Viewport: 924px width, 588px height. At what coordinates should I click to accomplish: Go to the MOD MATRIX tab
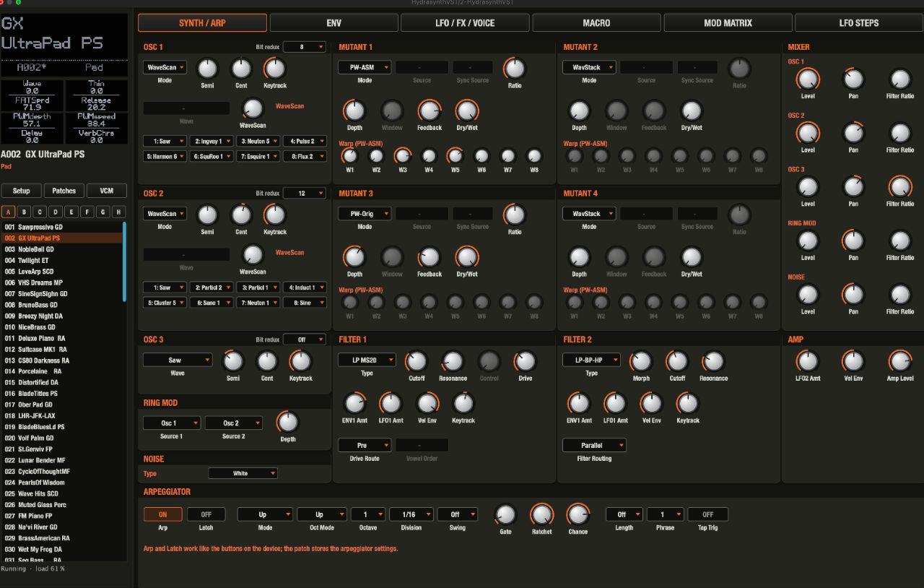point(728,23)
